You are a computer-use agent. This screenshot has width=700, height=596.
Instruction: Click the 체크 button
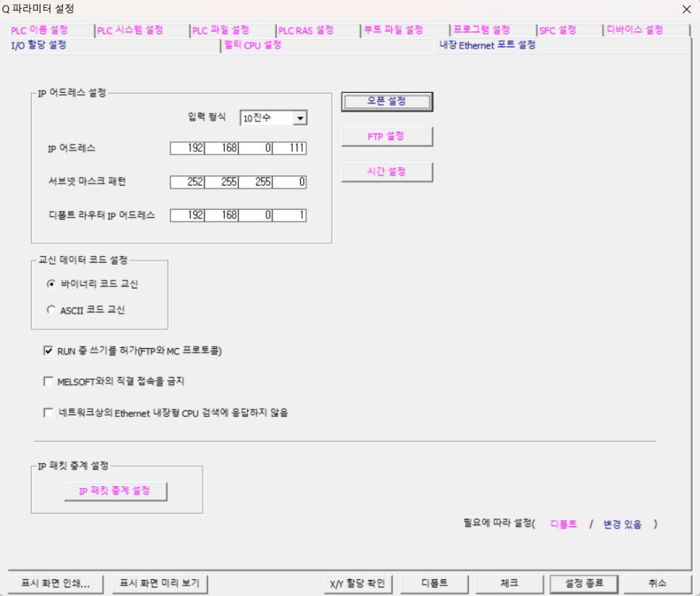pyautogui.click(x=509, y=584)
